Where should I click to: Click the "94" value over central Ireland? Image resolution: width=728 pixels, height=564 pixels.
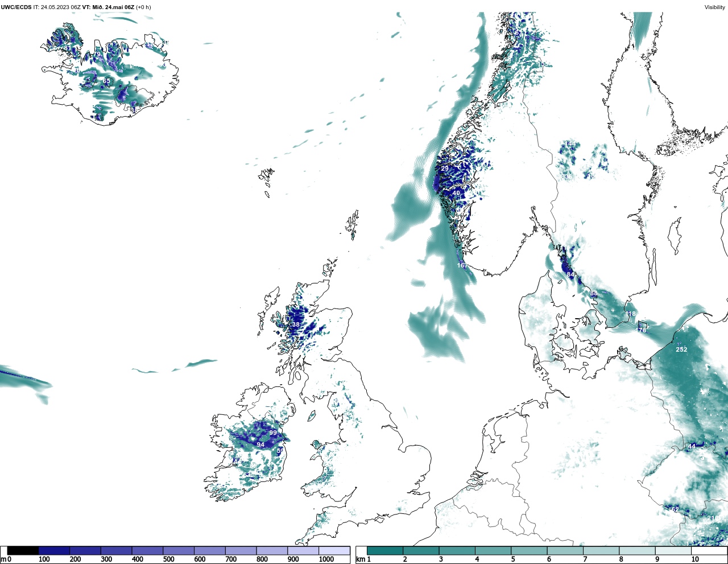click(x=260, y=445)
